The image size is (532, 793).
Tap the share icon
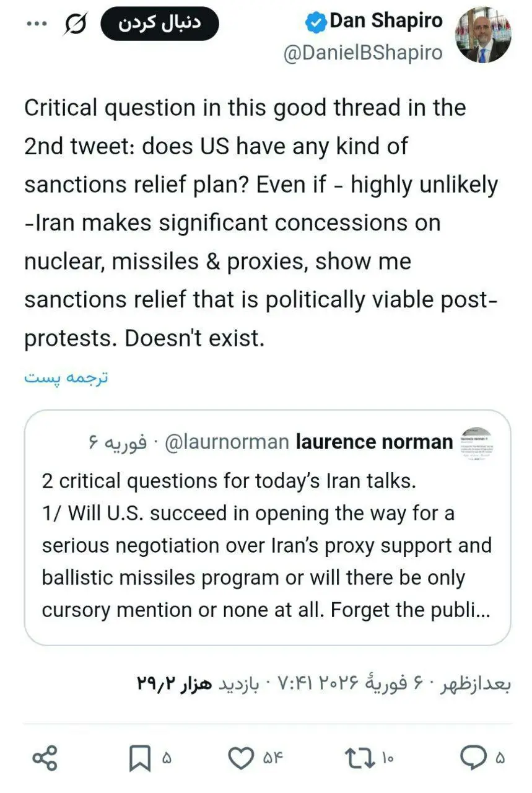coord(45,758)
